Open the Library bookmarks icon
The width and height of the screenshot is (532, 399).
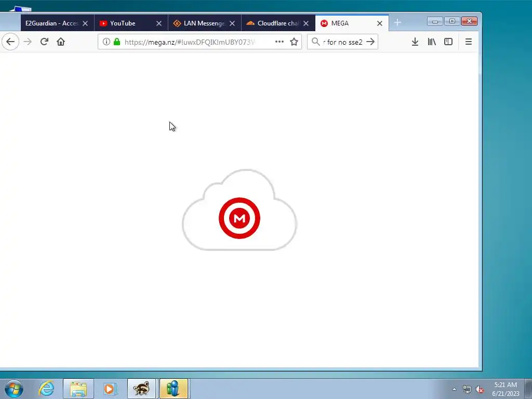tap(432, 42)
